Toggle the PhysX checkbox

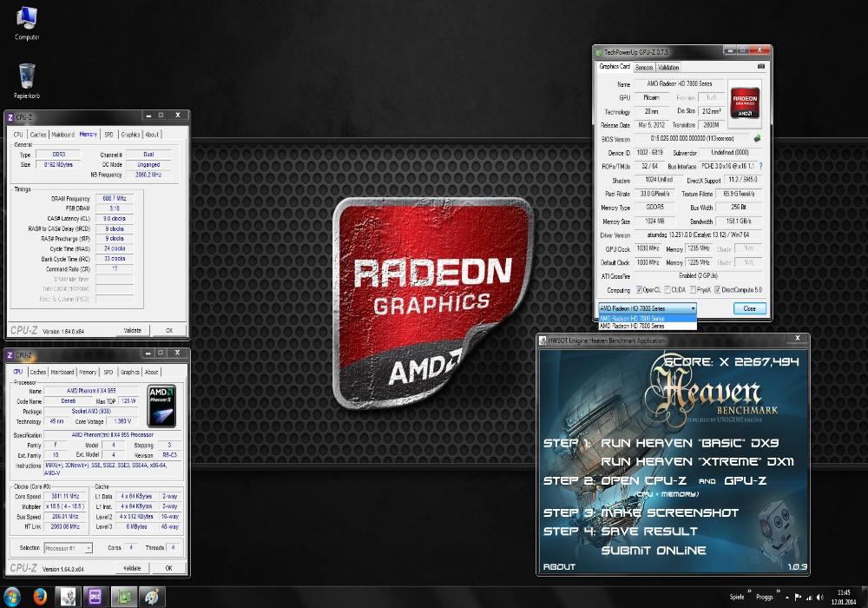(693, 289)
